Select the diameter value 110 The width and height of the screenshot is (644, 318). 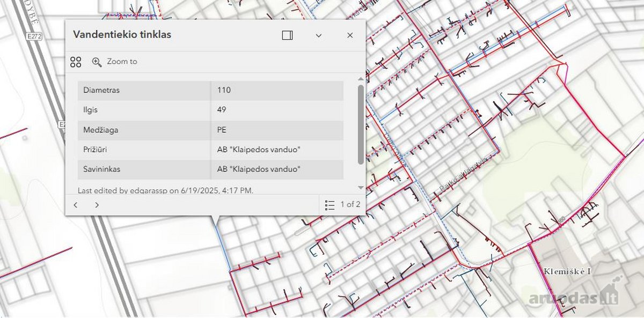tap(224, 90)
